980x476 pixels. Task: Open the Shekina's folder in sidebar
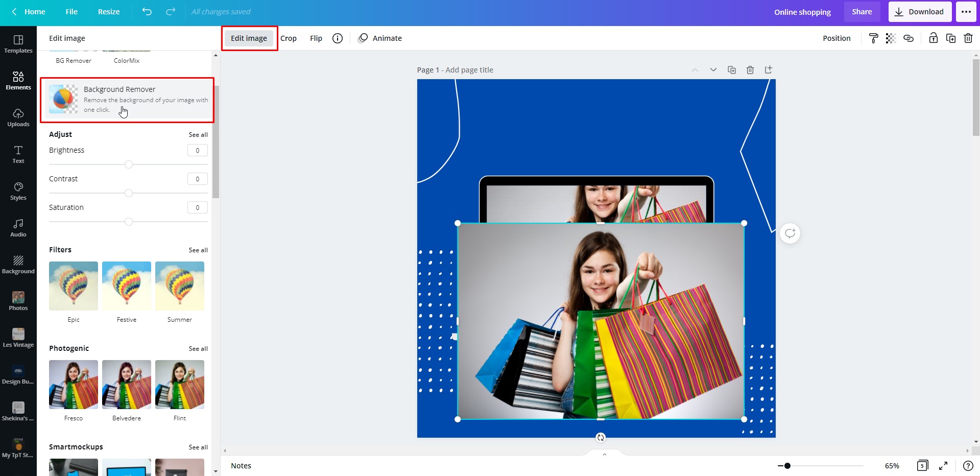pyautogui.click(x=18, y=412)
